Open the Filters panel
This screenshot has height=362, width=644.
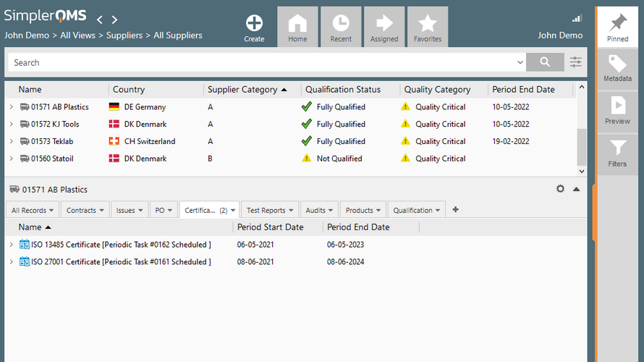(x=617, y=153)
